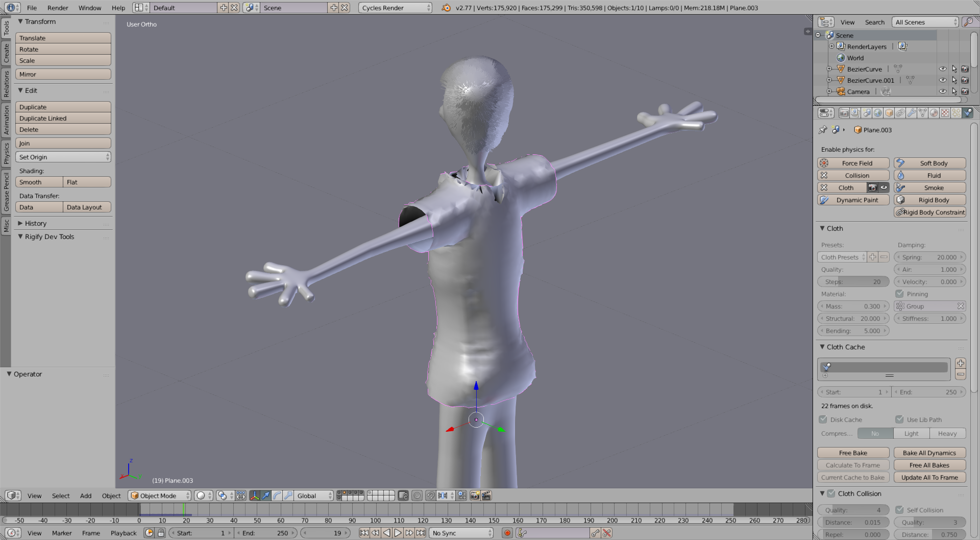980x540 pixels.
Task: Click the 3D manipulator toggle icon
Action: (254, 496)
